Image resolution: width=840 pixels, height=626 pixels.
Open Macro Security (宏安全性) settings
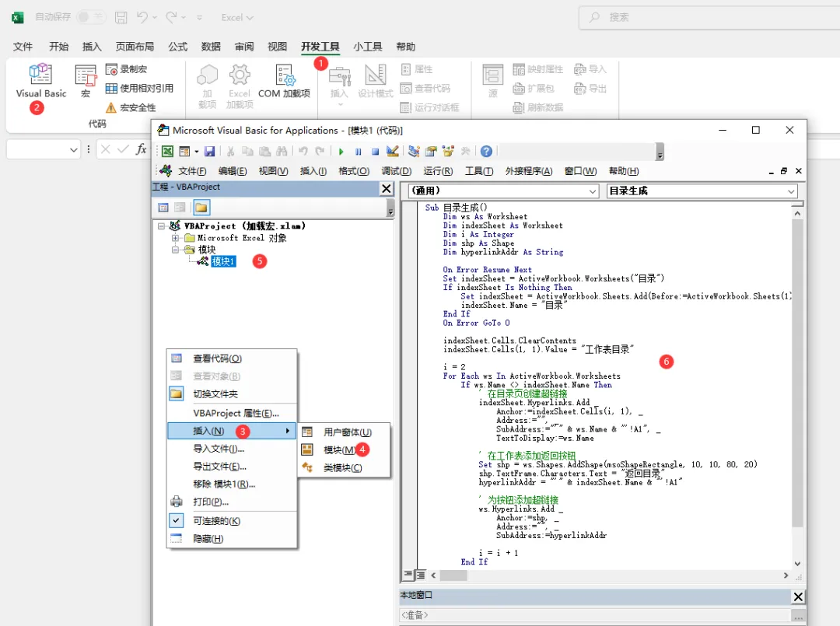131,107
